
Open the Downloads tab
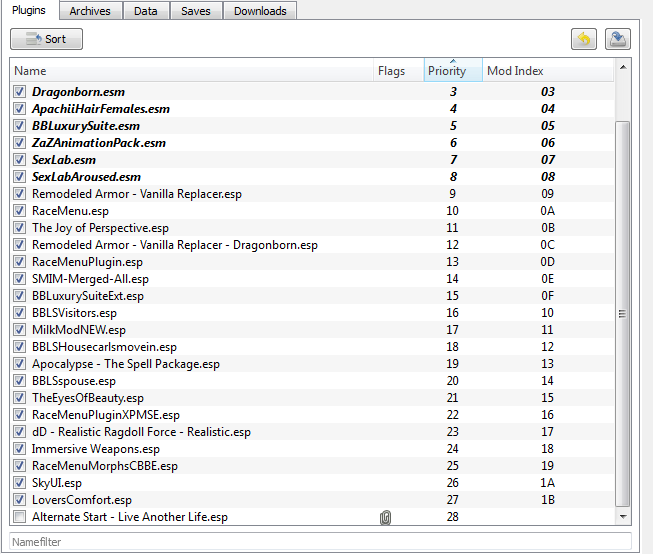pos(260,11)
